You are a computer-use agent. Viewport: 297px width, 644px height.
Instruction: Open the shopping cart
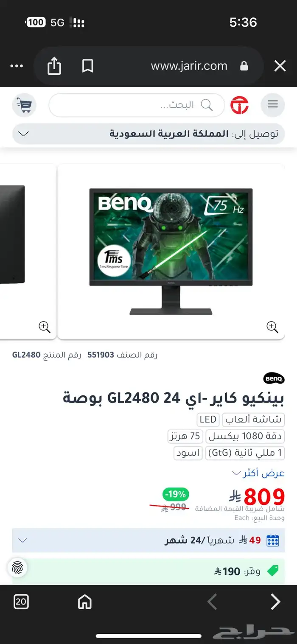(24, 104)
